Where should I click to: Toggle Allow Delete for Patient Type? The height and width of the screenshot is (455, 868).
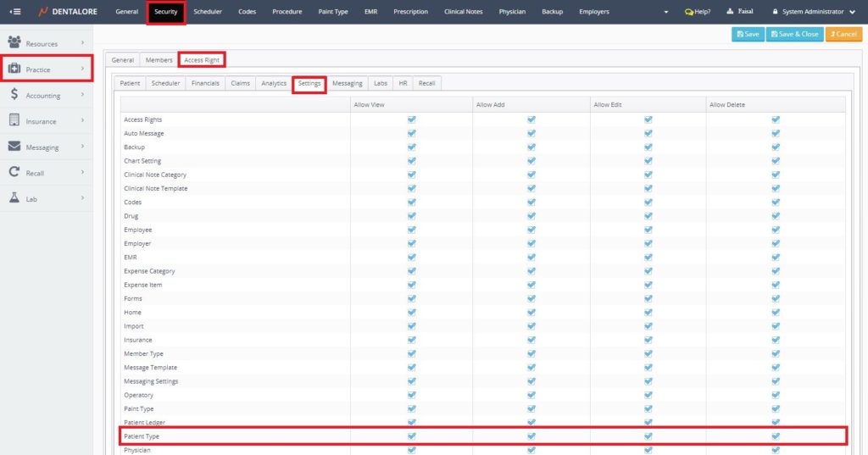click(x=776, y=436)
